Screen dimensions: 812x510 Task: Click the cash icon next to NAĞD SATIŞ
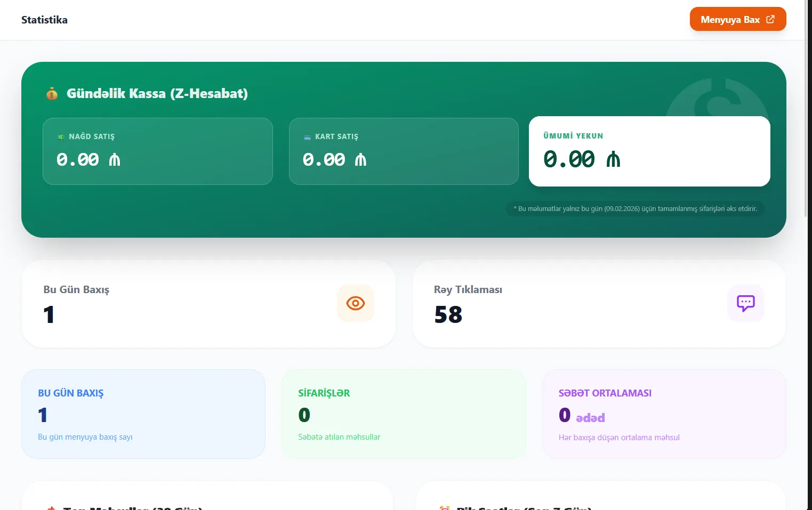click(x=61, y=137)
